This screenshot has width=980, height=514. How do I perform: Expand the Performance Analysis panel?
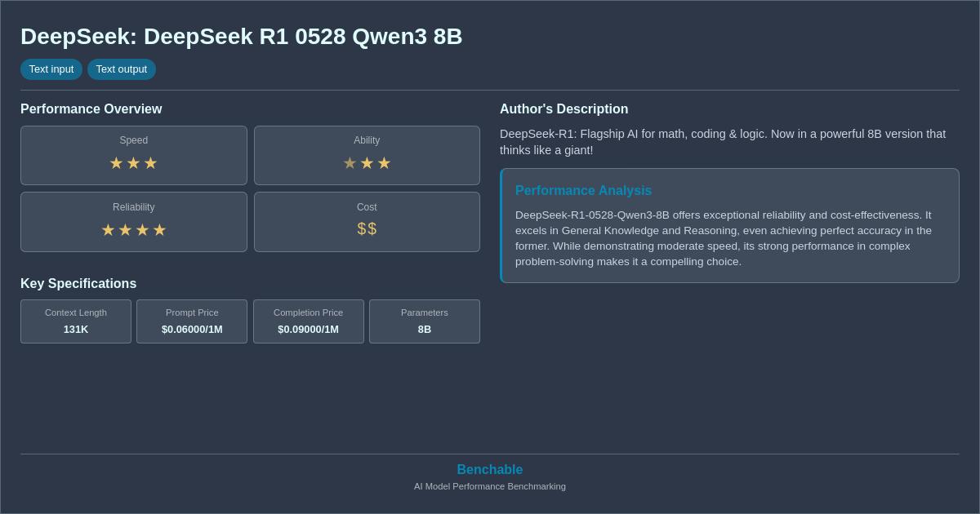coord(729,225)
